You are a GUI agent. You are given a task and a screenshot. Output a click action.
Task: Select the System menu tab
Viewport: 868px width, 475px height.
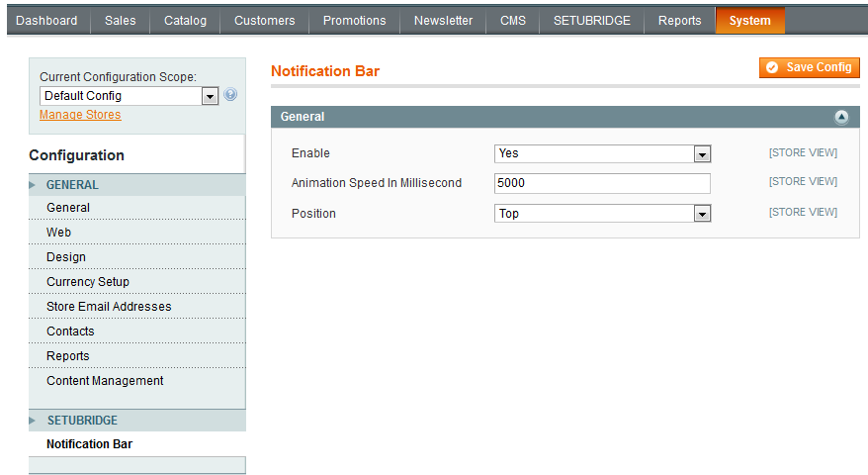click(749, 21)
